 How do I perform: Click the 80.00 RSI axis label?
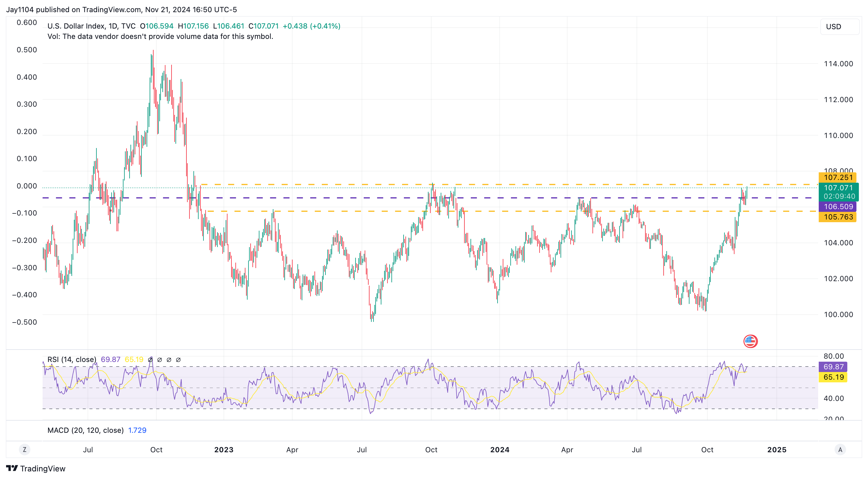834,356
